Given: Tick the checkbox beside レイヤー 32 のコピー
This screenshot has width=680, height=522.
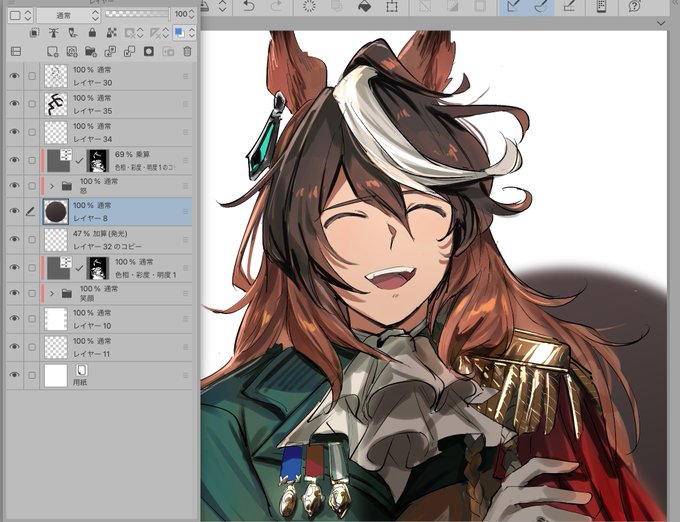Looking at the screenshot, I should [x=32, y=239].
